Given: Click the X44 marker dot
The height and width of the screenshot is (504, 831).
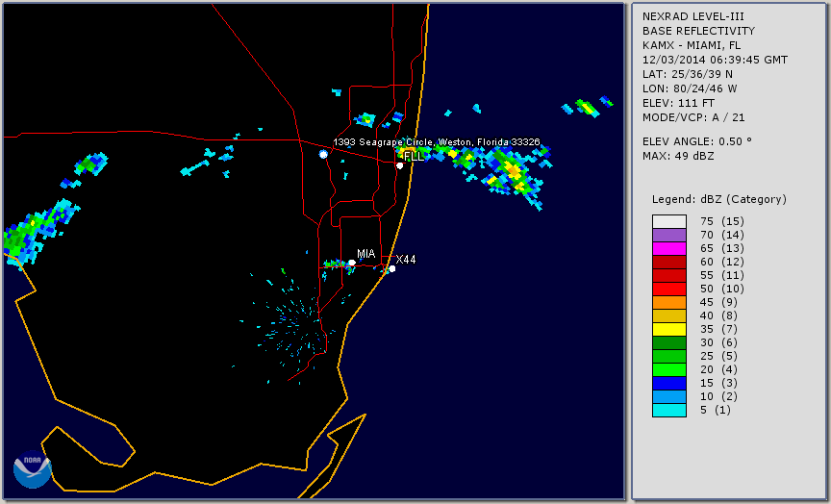Looking at the screenshot, I should pos(392,269).
